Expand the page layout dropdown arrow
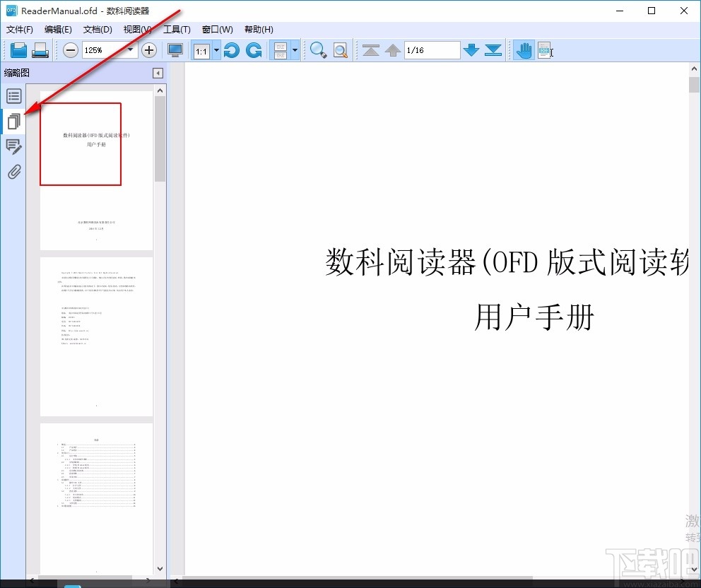 [x=295, y=50]
